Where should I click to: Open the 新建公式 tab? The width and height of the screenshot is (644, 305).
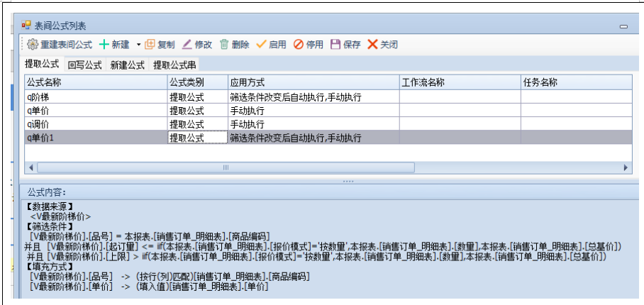coord(127,65)
